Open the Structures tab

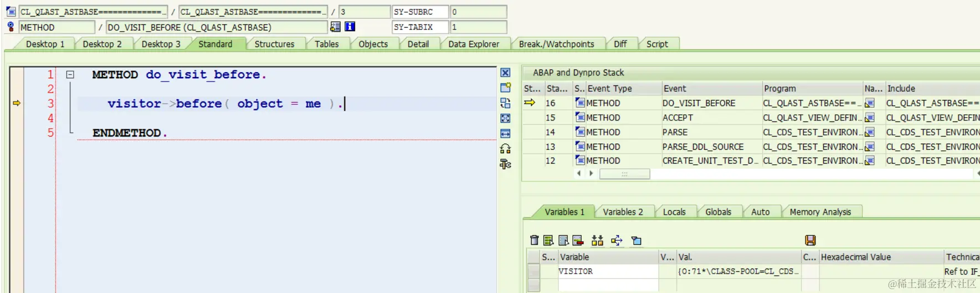coord(274,44)
